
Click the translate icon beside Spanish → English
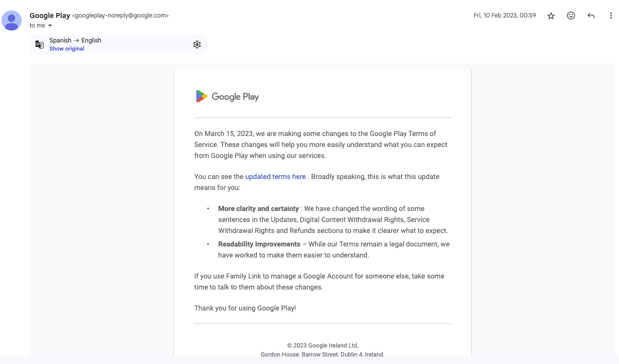click(39, 44)
